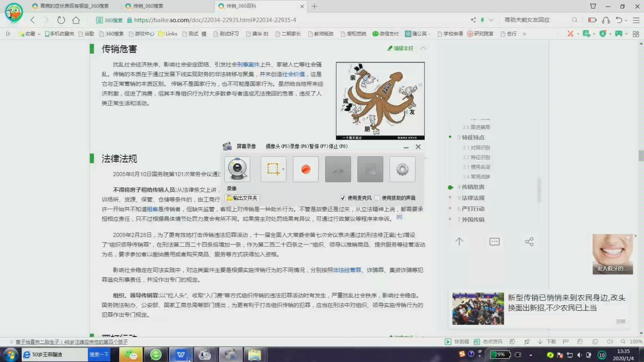Click the share icon below contents
The width and height of the screenshot is (644, 362).
(529, 241)
